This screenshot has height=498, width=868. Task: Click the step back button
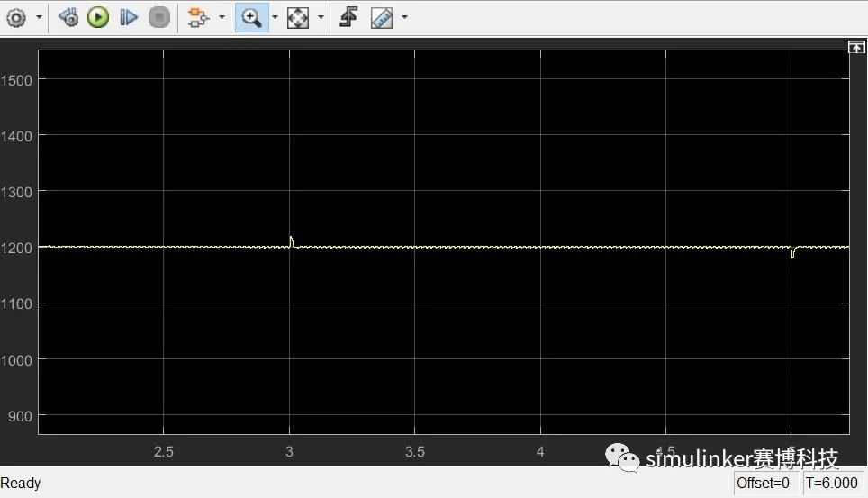tap(68, 18)
